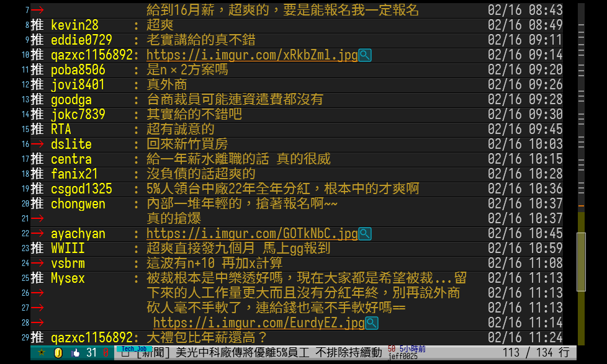The image size is (607, 364).
Task: Select the Tech_Job board tag
Action: (134, 348)
